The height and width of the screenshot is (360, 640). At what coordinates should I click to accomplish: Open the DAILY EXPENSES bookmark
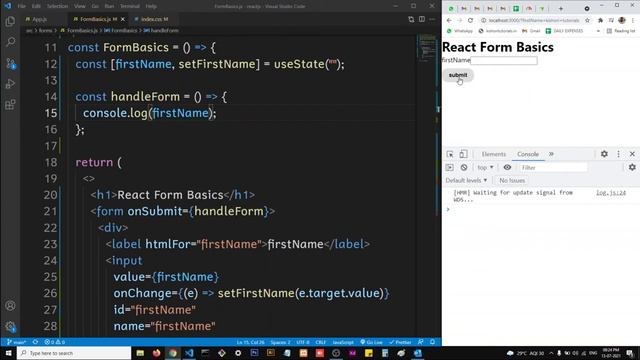[x=564, y=31]
